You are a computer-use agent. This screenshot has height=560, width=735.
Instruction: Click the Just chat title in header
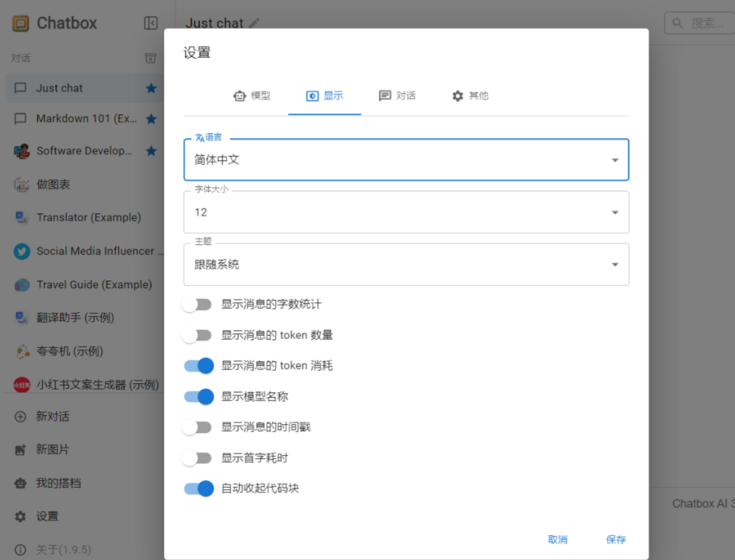pyautogui.click(x=215, y=23)
